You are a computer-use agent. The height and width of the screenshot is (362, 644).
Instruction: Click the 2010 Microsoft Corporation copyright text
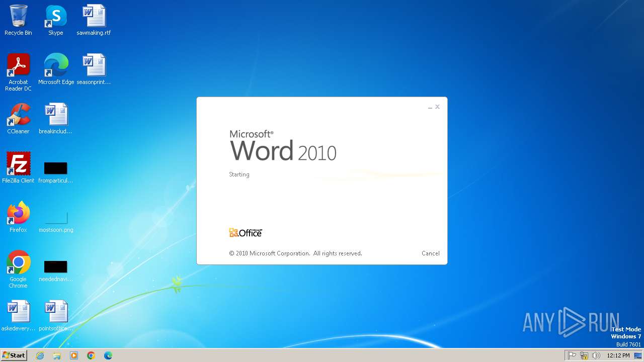pos(295,253)
